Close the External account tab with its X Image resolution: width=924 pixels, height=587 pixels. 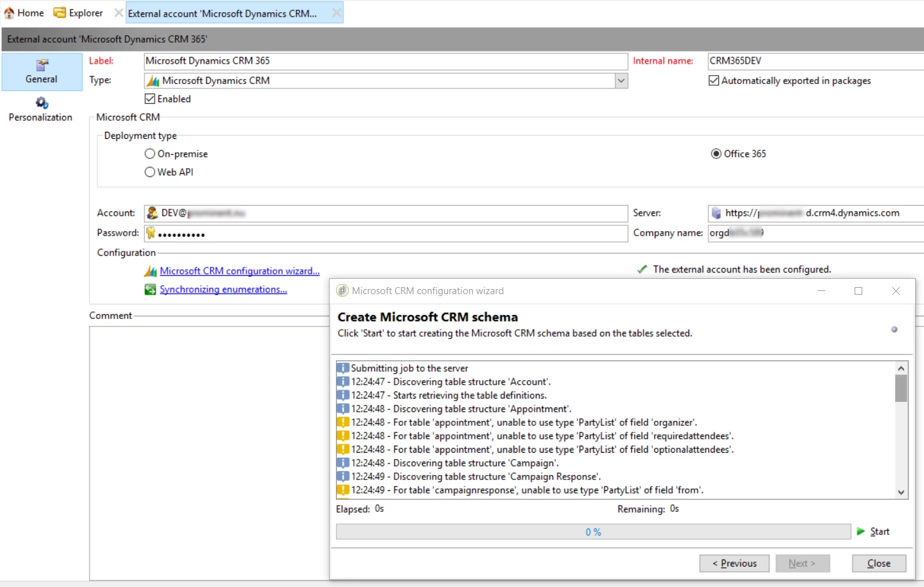point(337,13)
